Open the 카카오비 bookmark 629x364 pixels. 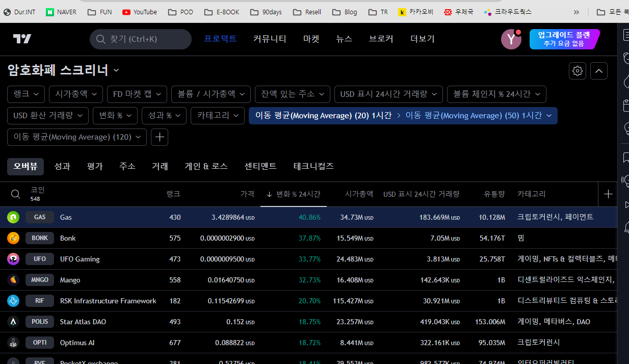(x=416, y=12)
